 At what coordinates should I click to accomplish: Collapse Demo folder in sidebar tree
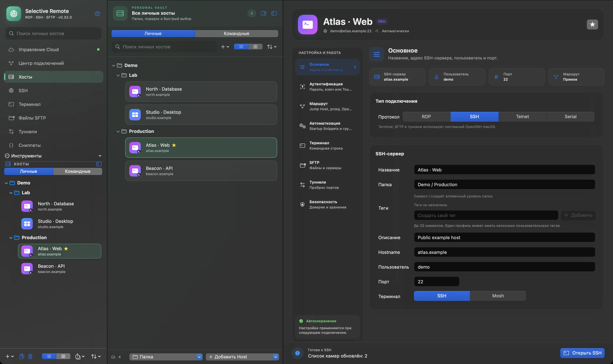(6, 183)
